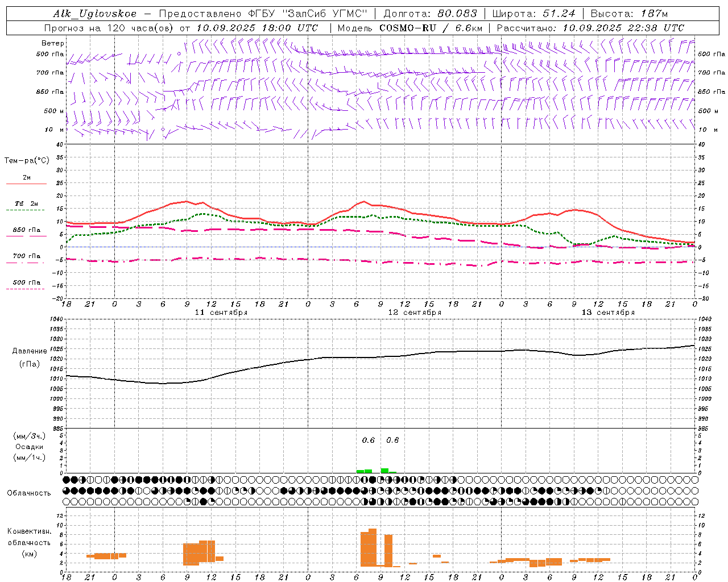
Task: Click the Давление pressure panel label
Action: coord(30,351)
